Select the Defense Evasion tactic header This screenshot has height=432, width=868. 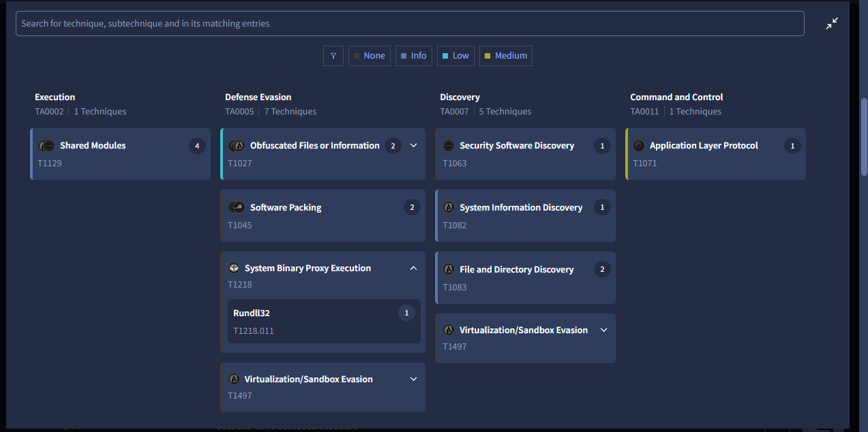(258, 97)
